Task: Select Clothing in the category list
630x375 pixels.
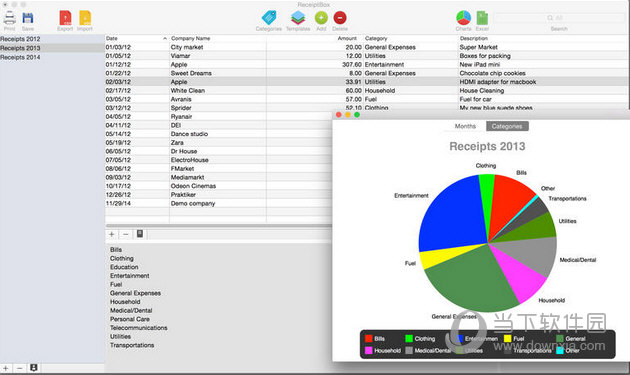Action: (122, 258)
